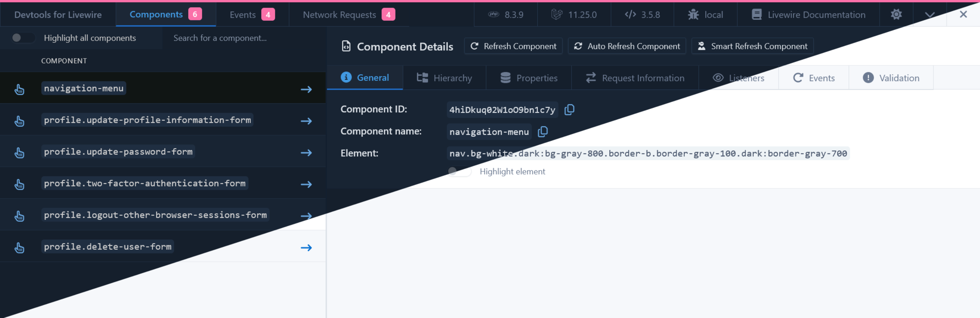Image resolution: width=980 pixels, height=318 pixels.
Task: Click the hand pointer icon beside profile.update-profile-information-form
Action: (x=19, y=121)
